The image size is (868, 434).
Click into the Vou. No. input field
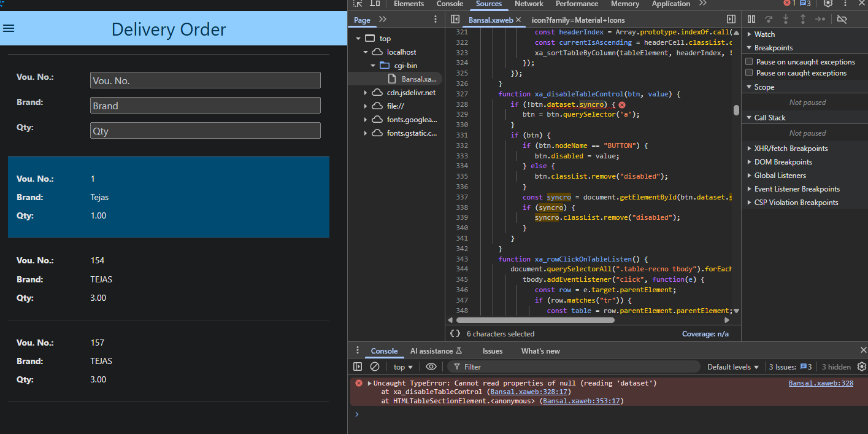(205, 80)
